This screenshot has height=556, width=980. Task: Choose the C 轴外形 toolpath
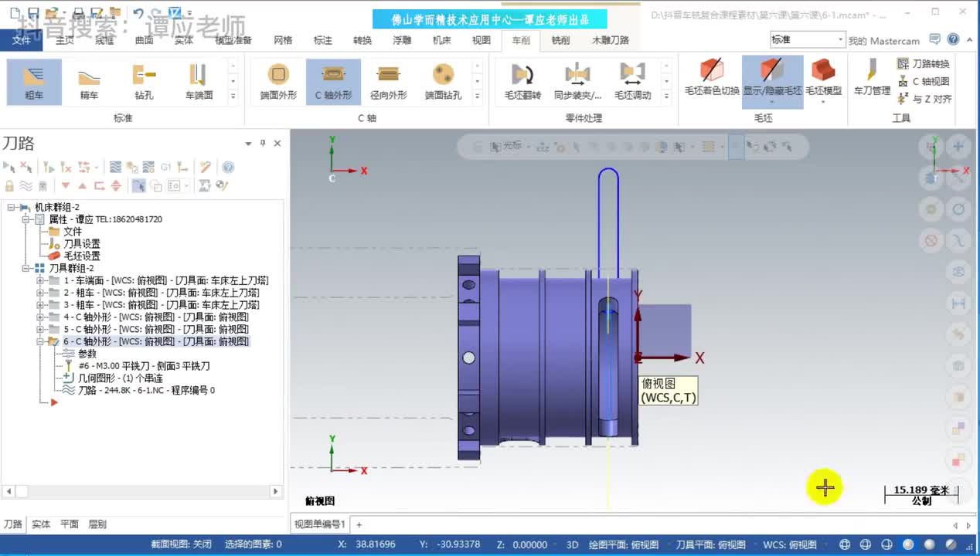(x=333, y=82)
